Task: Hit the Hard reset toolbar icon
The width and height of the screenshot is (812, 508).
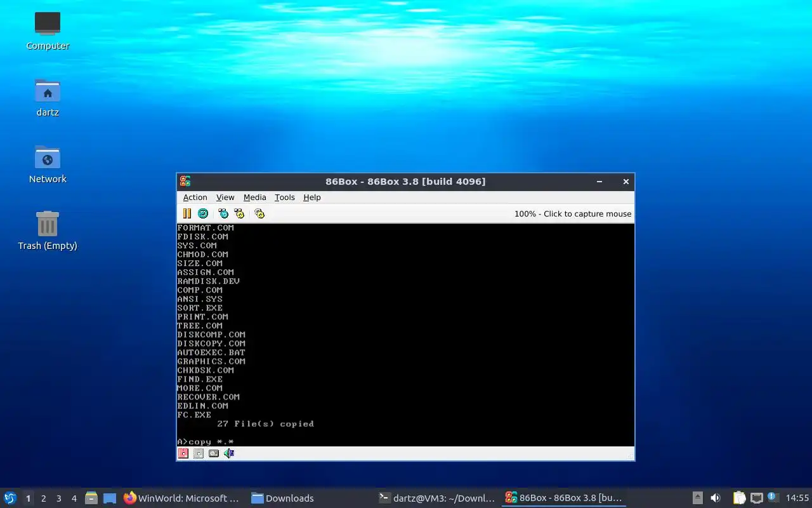Action: [203, 213]
